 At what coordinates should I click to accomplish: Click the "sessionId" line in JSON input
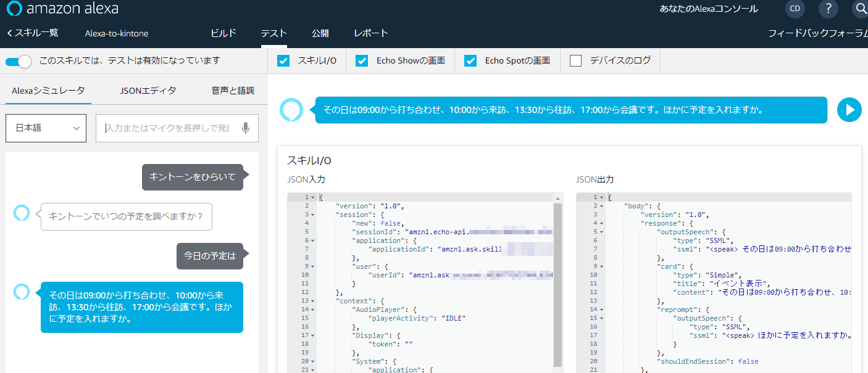[452, 232]
